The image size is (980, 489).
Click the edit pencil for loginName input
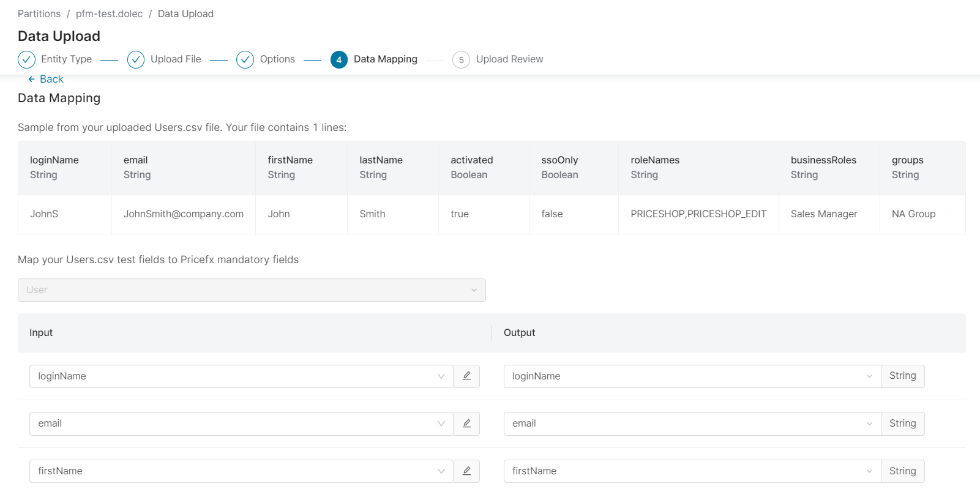coord(466,376)
